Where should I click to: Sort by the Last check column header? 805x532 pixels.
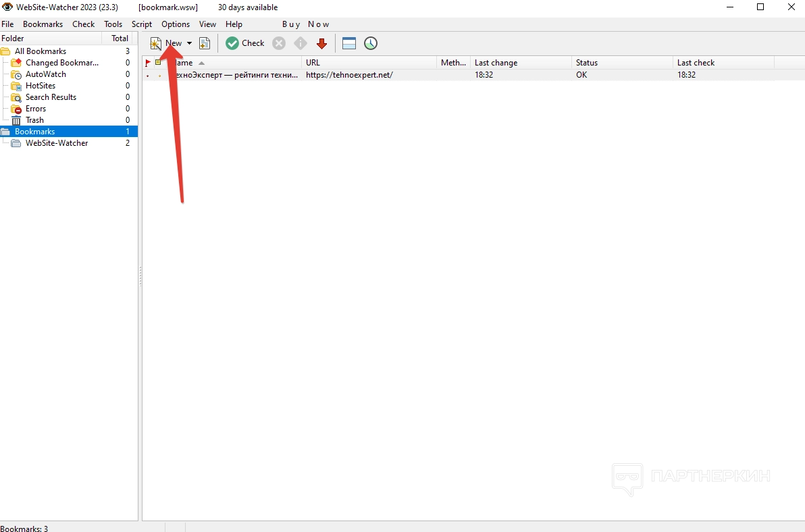click(x=723, y=63)
